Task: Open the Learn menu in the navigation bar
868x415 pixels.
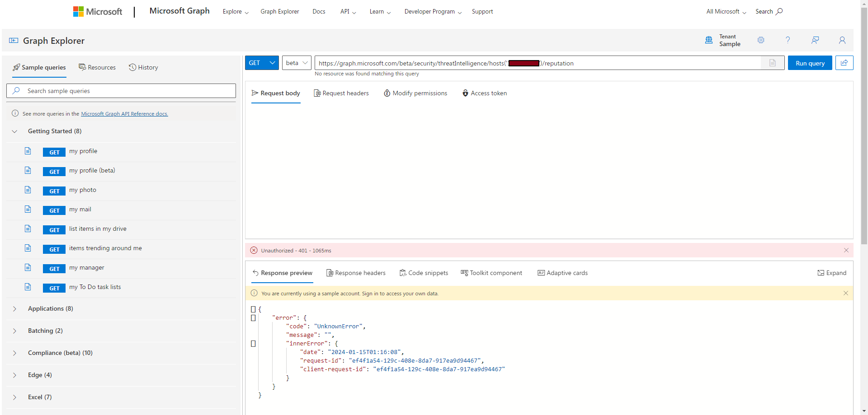Action: 379,11
